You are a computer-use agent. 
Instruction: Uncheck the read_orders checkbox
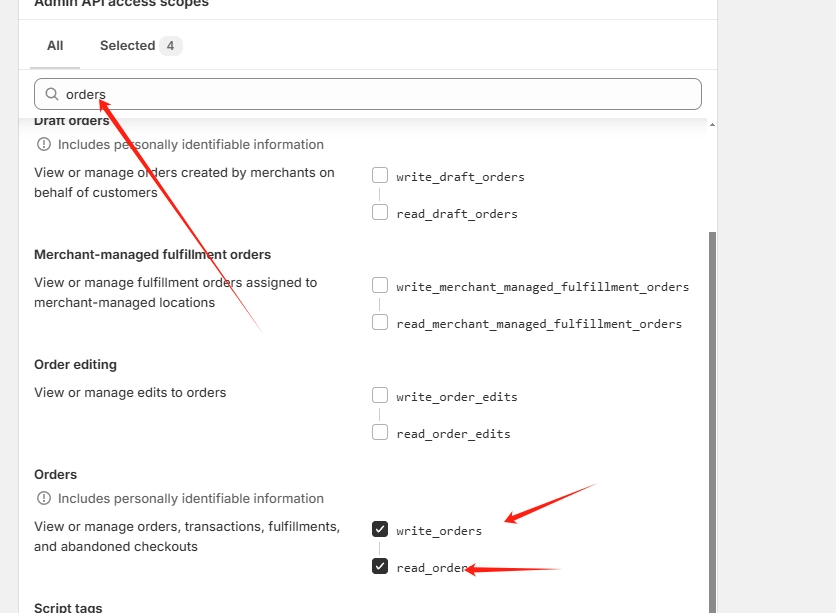tap(380, 566)
